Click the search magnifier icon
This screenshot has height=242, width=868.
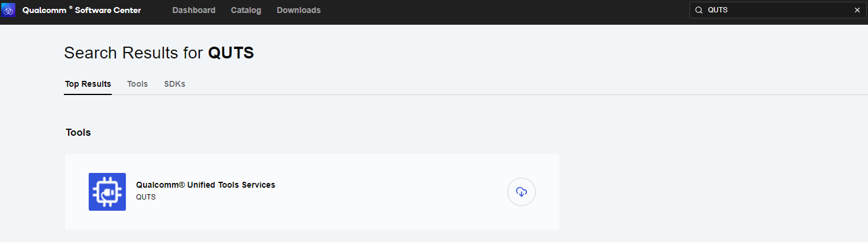[698, 10]
